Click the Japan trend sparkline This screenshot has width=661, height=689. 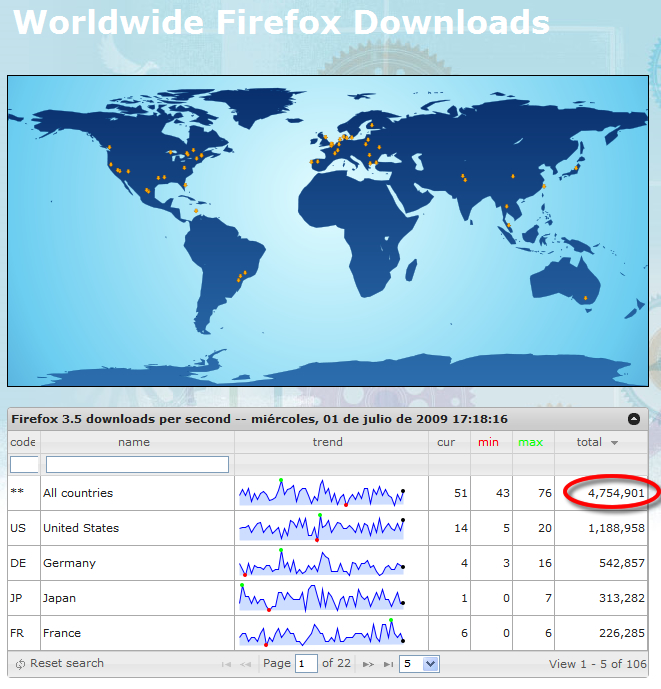[x=321, y=598]
